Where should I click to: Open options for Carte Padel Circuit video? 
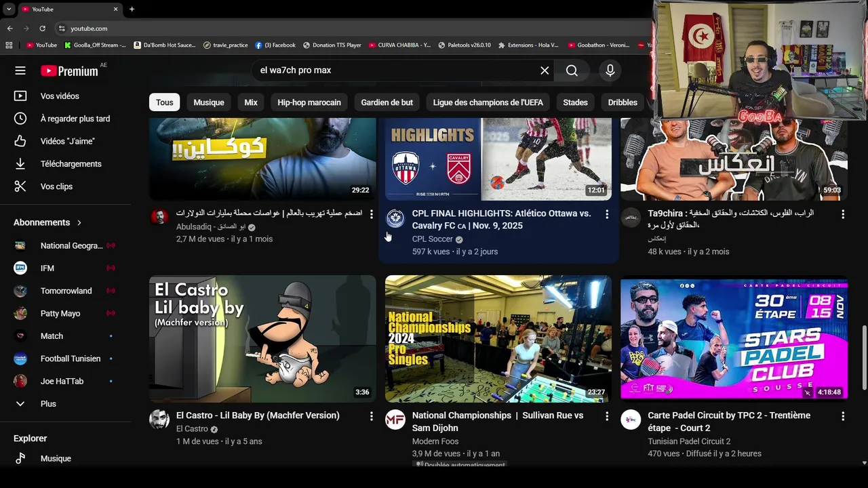pos(843,416)
